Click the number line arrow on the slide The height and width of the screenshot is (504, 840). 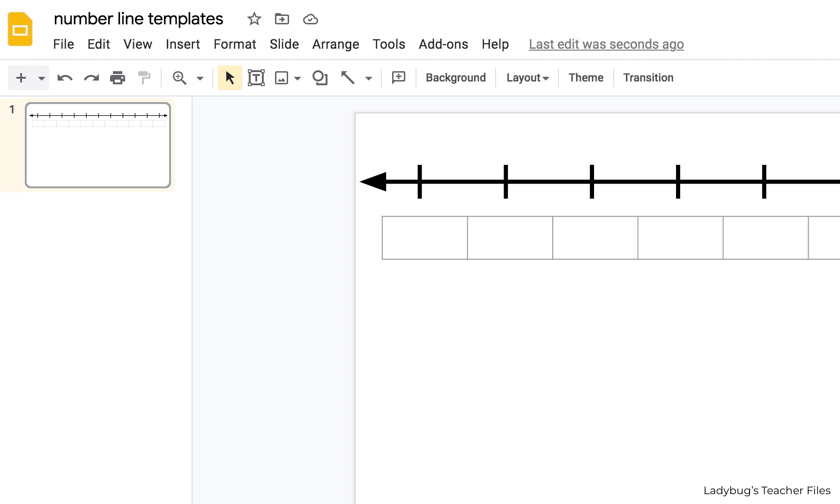(600, 182)
